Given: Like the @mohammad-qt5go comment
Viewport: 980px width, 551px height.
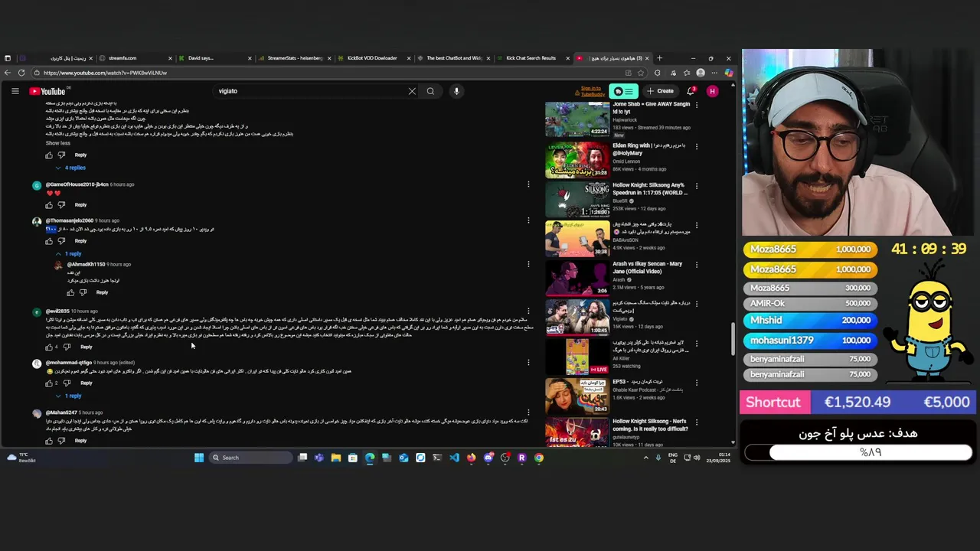Looking at the screenshot, I should tap(49, 383).
